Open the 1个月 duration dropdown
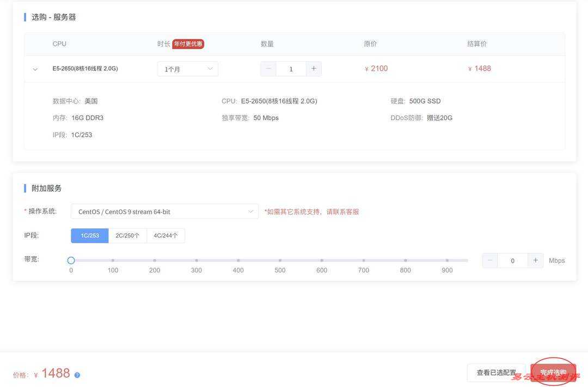The width and height of the screenshot is (588, 387). coord(187,69)
